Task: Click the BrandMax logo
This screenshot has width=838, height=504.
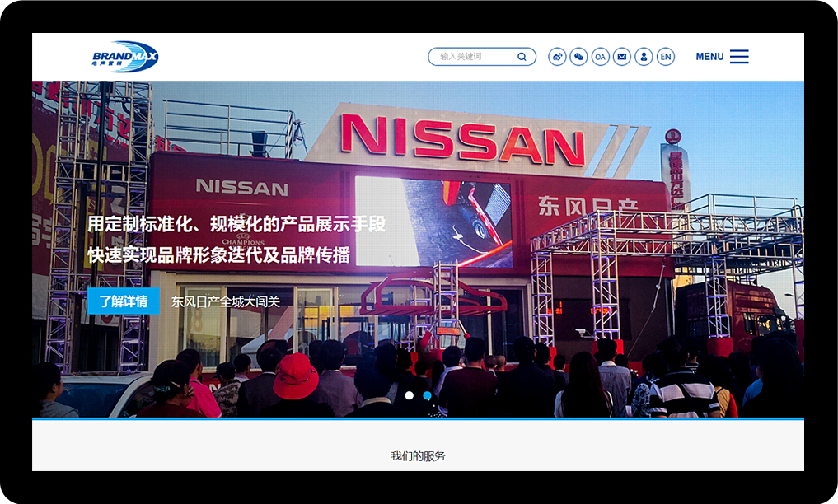Action: coord(125,57)
